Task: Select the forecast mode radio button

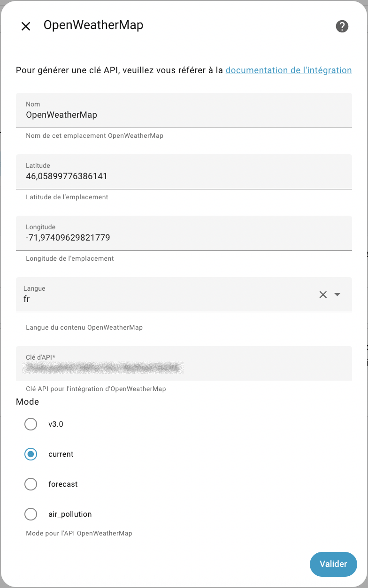Action: point(31,484)
